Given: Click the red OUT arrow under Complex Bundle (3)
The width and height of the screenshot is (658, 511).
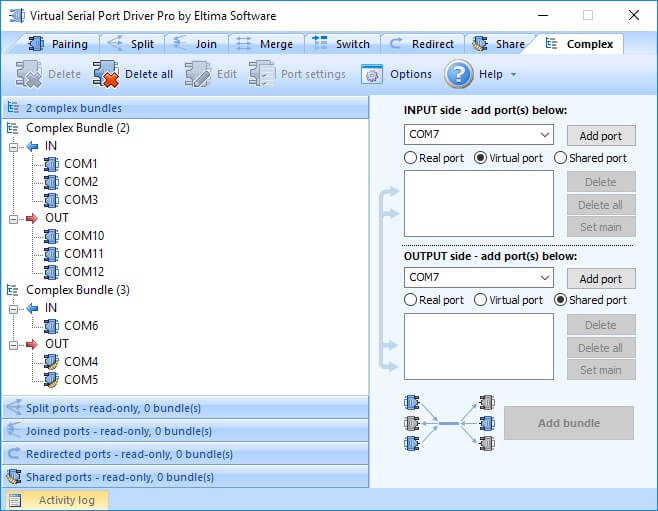Looking at the screenshot, I should [x=31, y=344].
